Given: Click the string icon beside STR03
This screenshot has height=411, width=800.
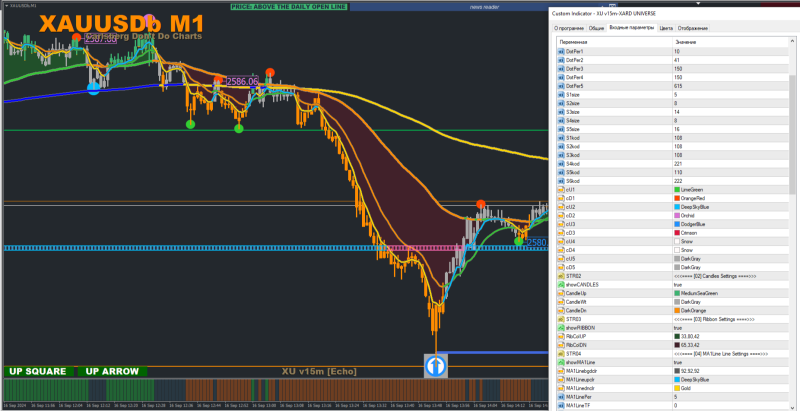Looking at the screenshot, I should 562,319.
